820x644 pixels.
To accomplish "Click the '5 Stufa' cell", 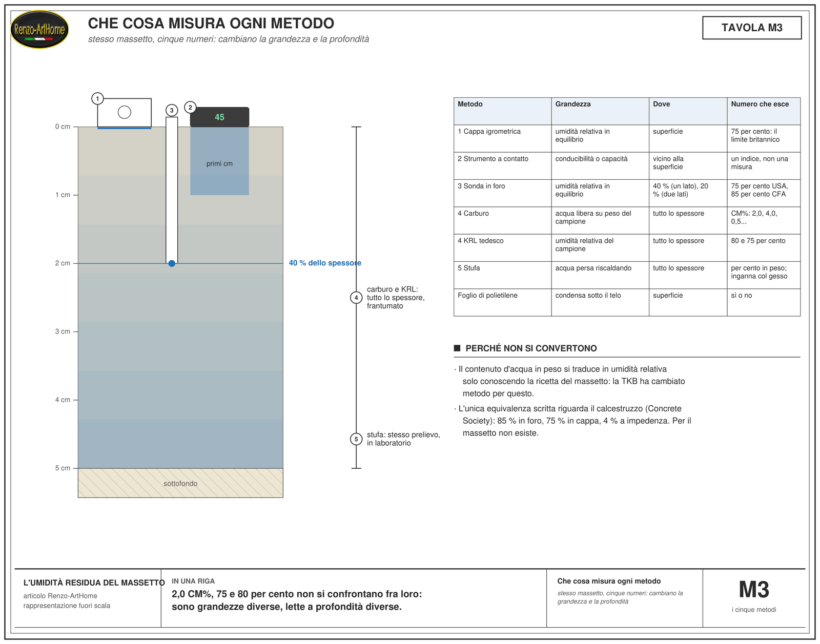I will click(502, 275).
